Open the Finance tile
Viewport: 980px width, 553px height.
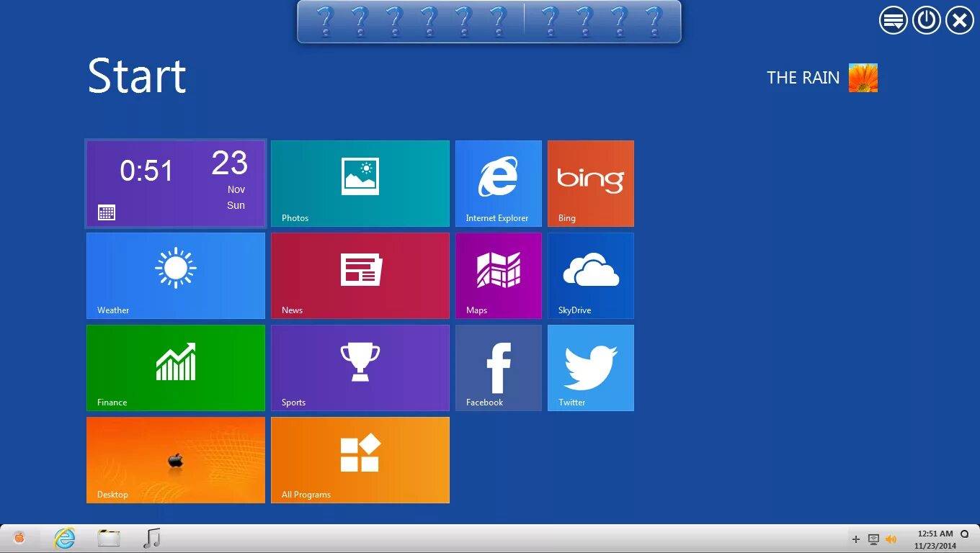tap(176, 368)
